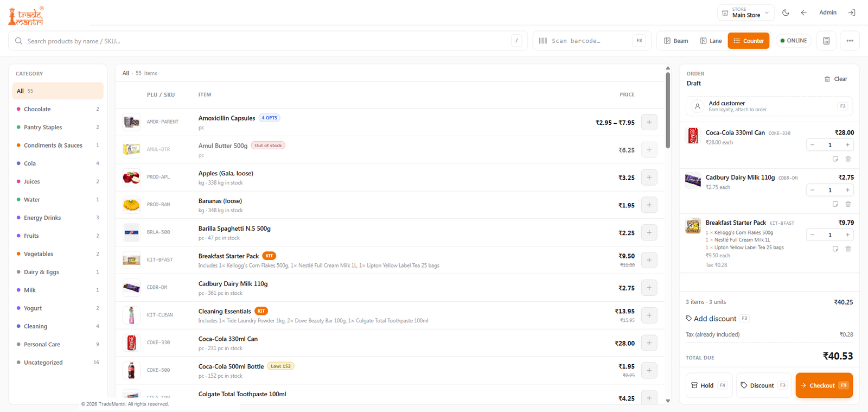Screen dimensions: 868x412
Task: Click the logout arrow icon next to Admin
Action: pos(852,12)
